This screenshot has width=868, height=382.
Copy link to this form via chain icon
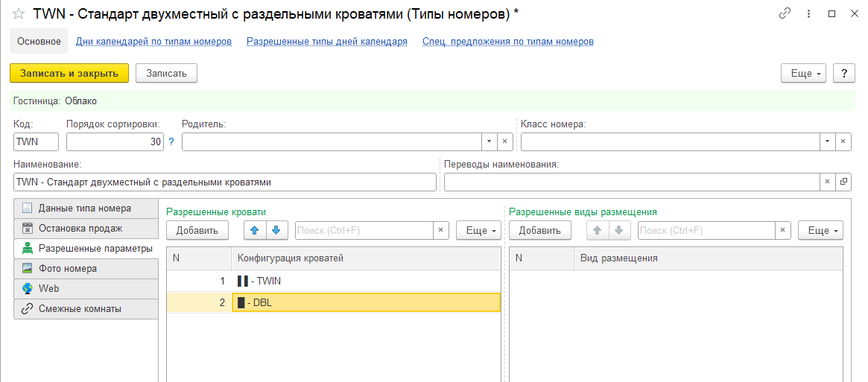tap(785, 13)
